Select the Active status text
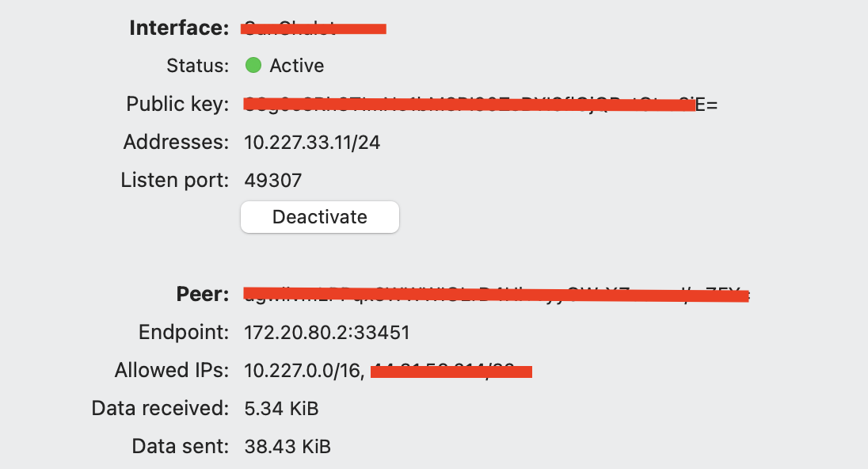Image resolution: width=868 pixels, height=469 pixels. [297, 66]
